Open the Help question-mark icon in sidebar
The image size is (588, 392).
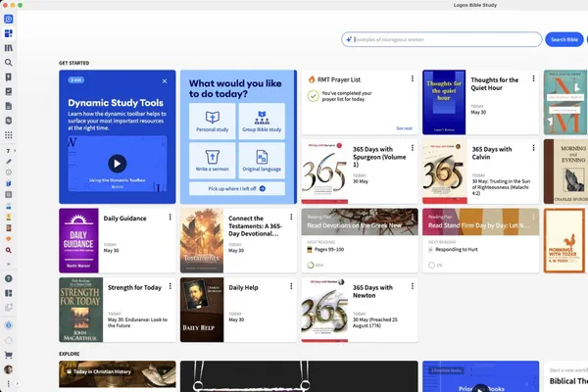8,278
